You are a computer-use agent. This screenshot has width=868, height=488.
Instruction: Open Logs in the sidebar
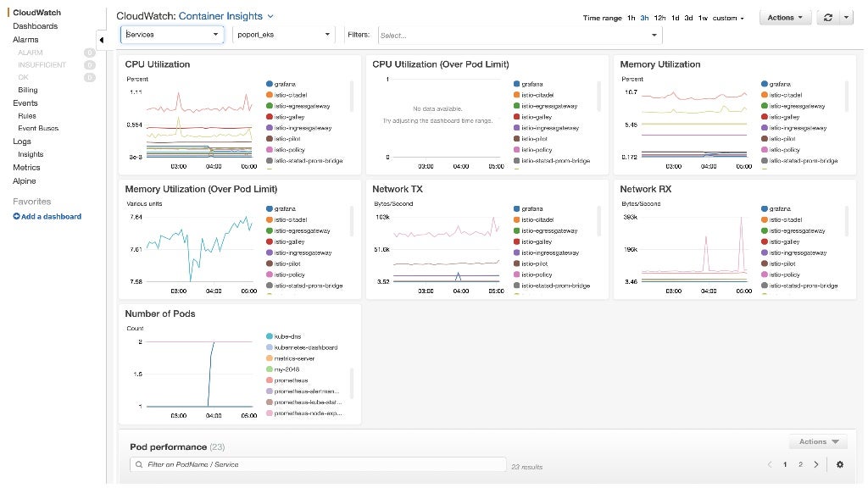tap(21, 141)
